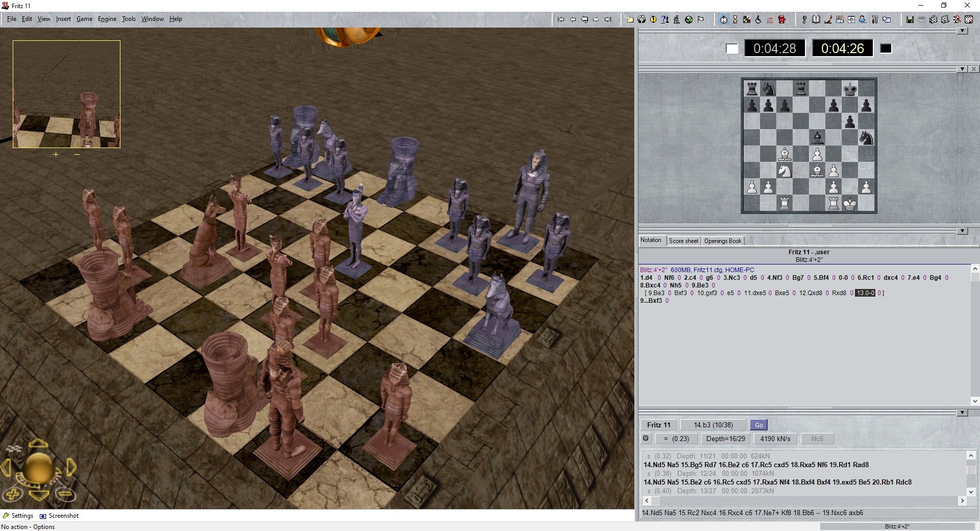The height and width of the screenshot is (531, 980).
Task: Click the person player info icon
Action: (862, 19)
